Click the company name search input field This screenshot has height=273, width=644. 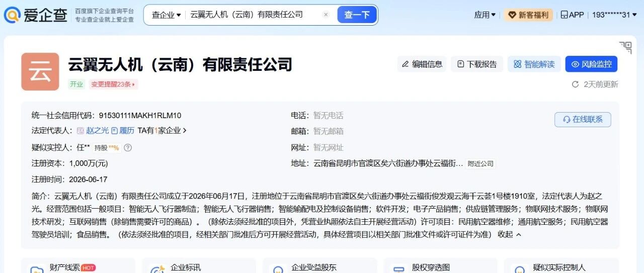(253, 15)
